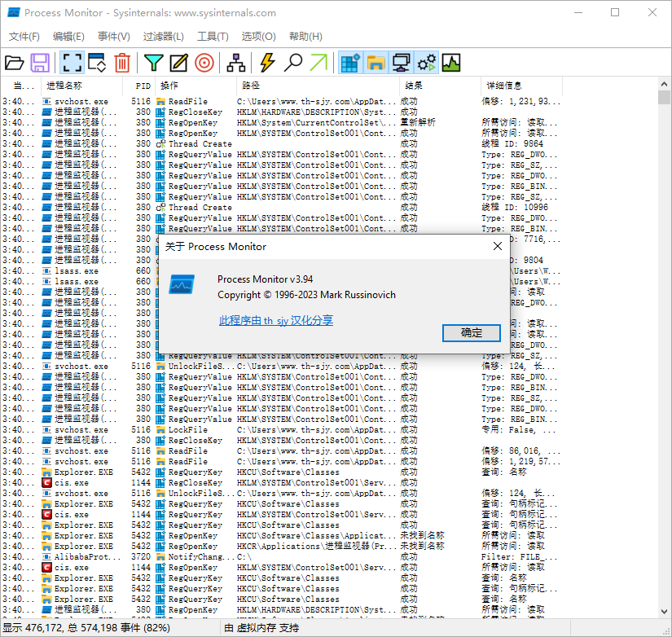Image resolution: width=672 pixels, height=637 pixels.
Task: Sort by the 进程名称 column header
Action: pyautogui.click(x=81, y=86)
